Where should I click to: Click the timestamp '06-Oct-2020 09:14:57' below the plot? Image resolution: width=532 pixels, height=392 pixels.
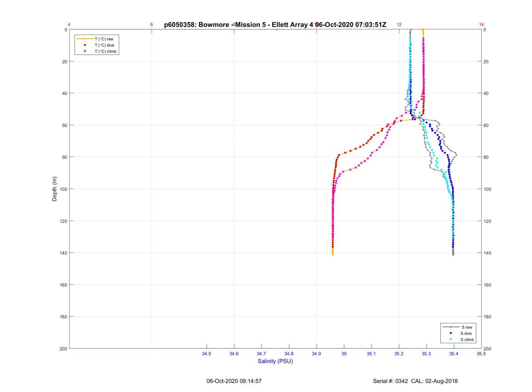pos(234,381)
